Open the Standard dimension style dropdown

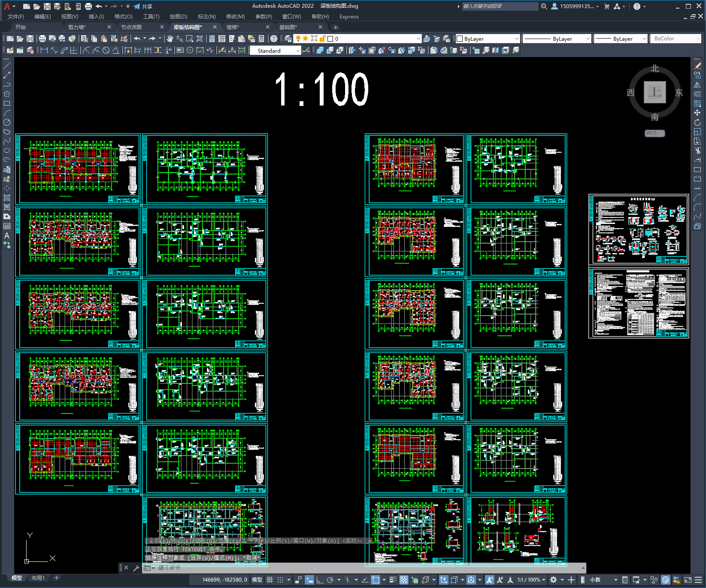(x=275, y=51)
